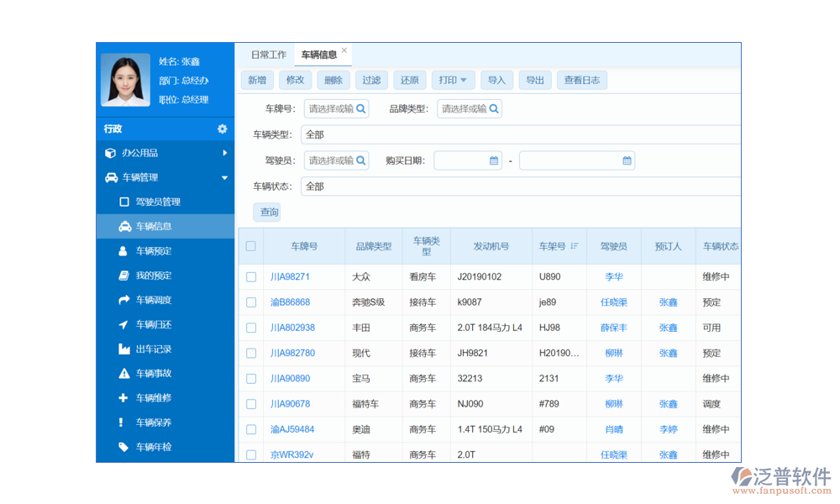840x504 pixels.
Task: Click the search icon in 车牌号 field
Action: point(360,108)
